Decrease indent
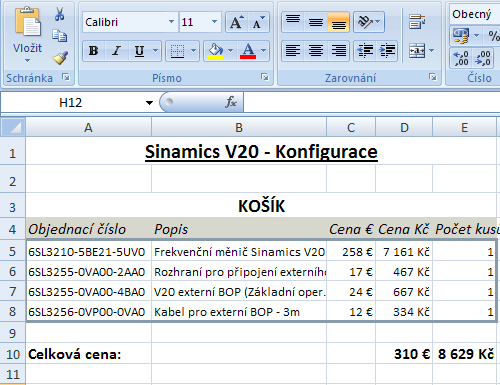Viewport: 500px width, 385px height. [365, 51]
